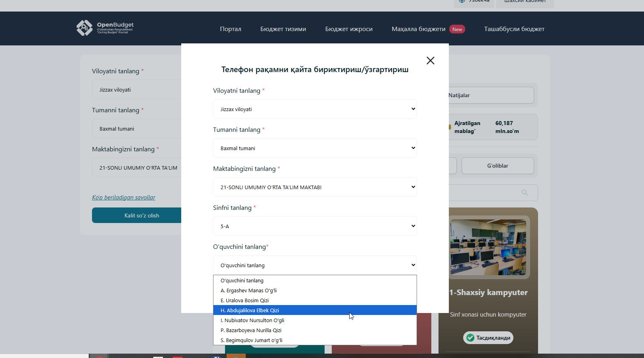Expand the dialog's school dropdown showing MAKTABI
The height and width of the screenshot is (358, 644).
pos(315,187)
